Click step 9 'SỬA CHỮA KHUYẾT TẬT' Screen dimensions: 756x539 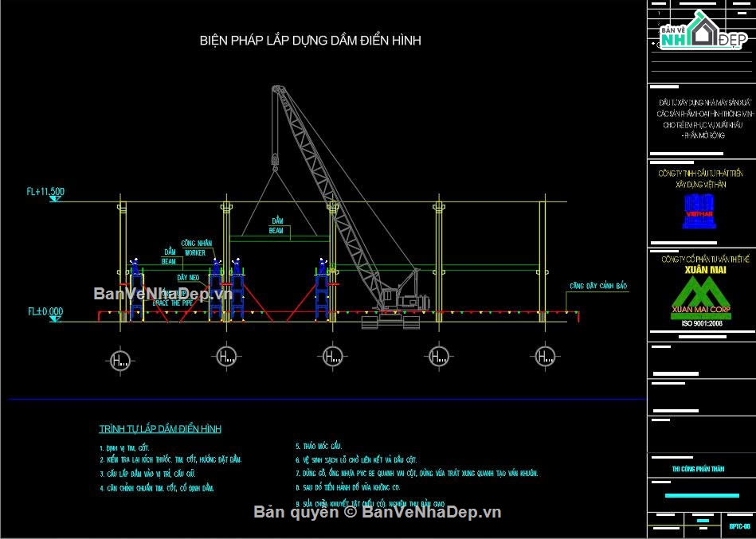click(370, 503)
